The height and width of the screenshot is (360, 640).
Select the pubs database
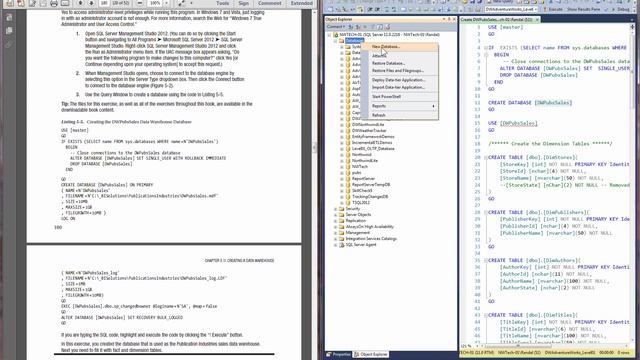pyautogui.click(x=357, y=173)
